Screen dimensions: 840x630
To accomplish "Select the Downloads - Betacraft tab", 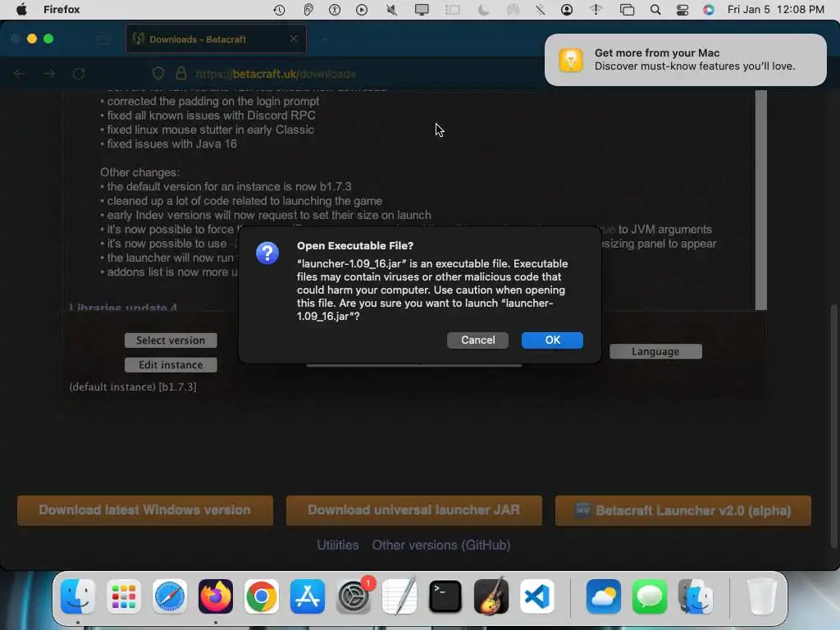I will [216, 39].
